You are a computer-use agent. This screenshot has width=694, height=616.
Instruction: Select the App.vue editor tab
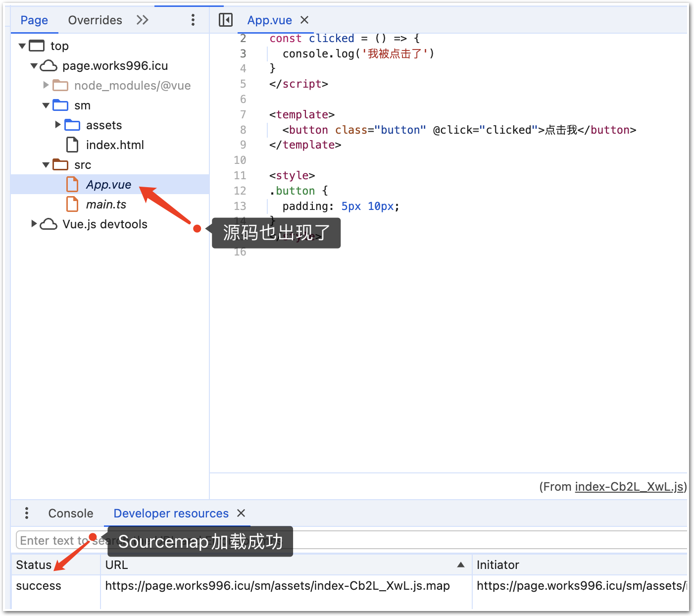270,20
